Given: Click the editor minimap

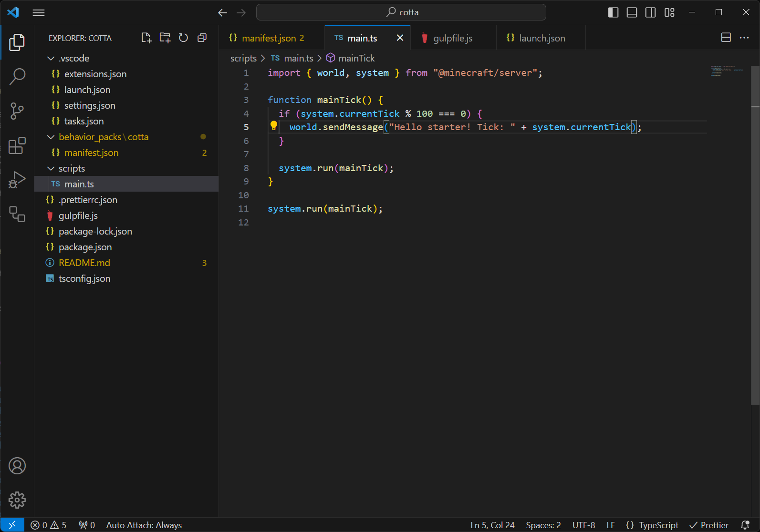Looking at the screenshot, I should pos(729,71).
